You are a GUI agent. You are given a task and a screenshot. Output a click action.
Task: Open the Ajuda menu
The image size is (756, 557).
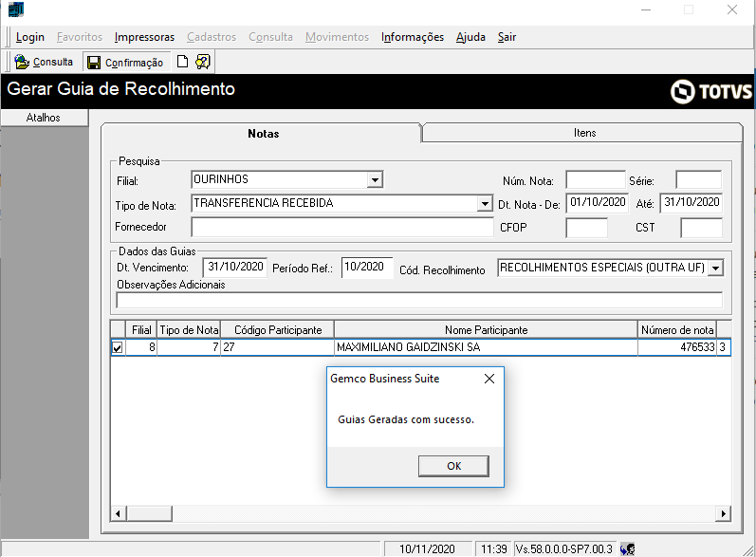coord(470,37)
